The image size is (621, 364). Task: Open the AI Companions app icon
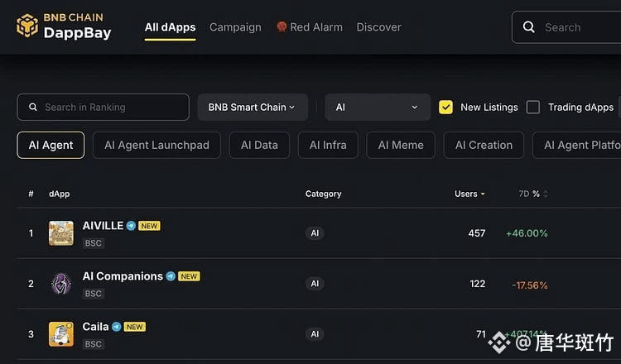[x=61, y=284]
